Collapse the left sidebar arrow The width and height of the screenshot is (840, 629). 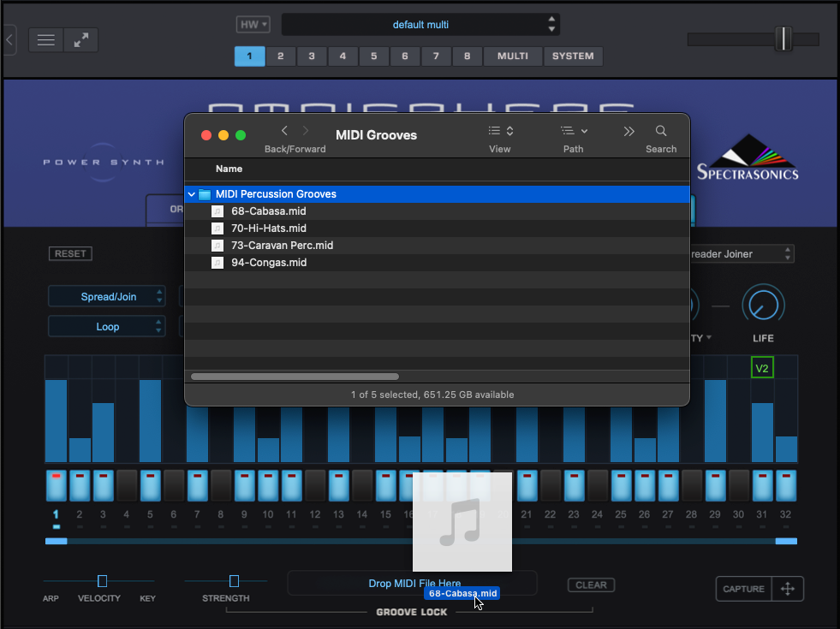(x=9, y=39)
